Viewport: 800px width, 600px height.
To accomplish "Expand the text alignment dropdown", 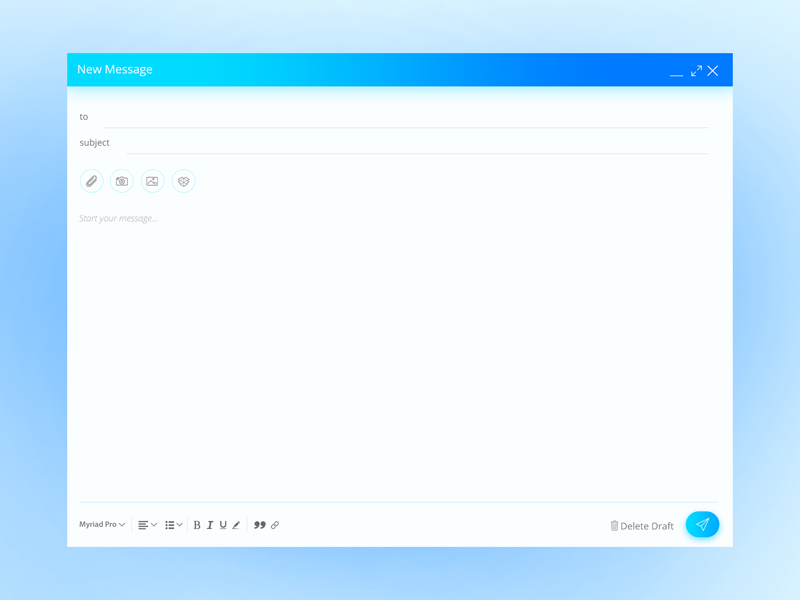I will [x=145, y=524].
